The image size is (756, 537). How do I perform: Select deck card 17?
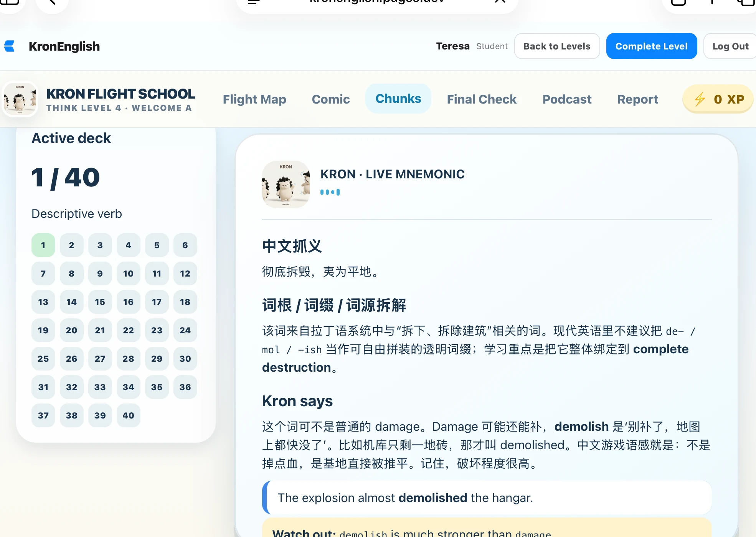click(157, 302)
